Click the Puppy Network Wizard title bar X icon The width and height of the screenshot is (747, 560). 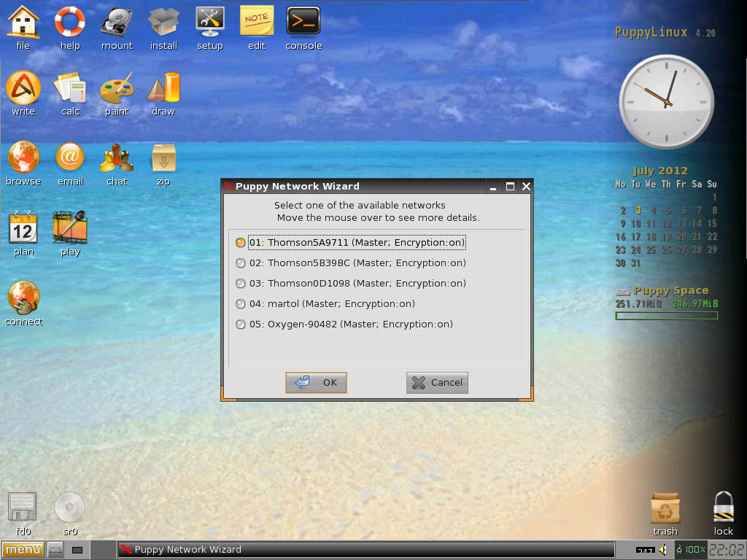pyautogui.click(x=228, y=186)
